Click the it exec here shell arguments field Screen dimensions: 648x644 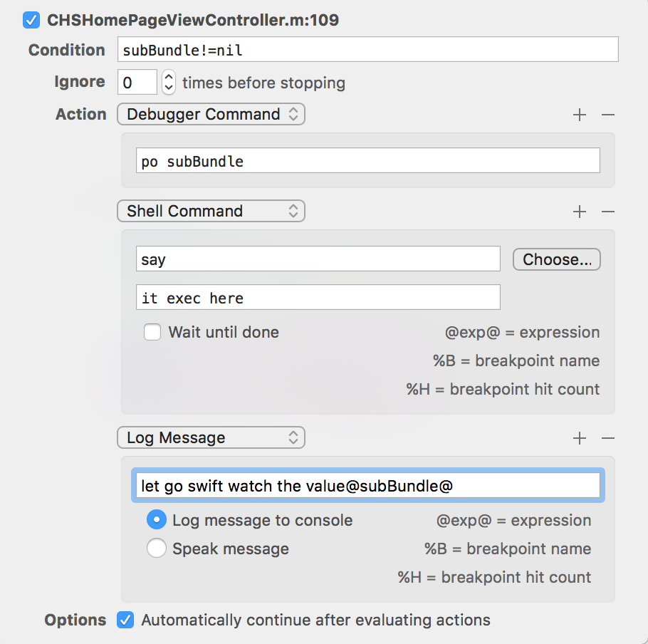318,297
